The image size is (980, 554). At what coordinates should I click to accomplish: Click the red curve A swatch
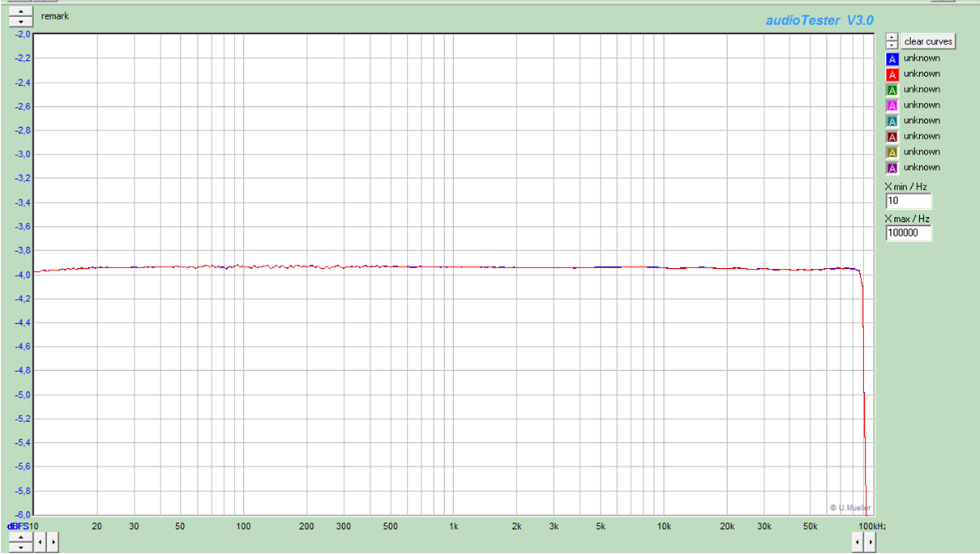tap(892, 75)
